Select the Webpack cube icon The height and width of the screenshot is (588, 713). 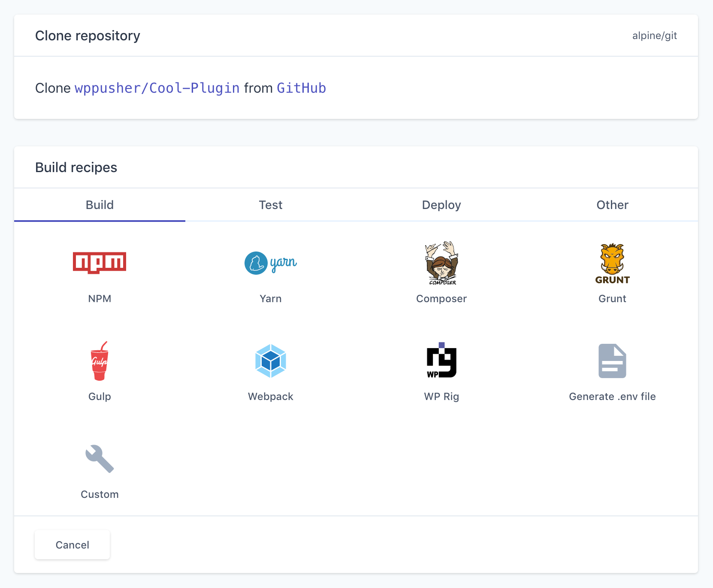tap(271, 361)
